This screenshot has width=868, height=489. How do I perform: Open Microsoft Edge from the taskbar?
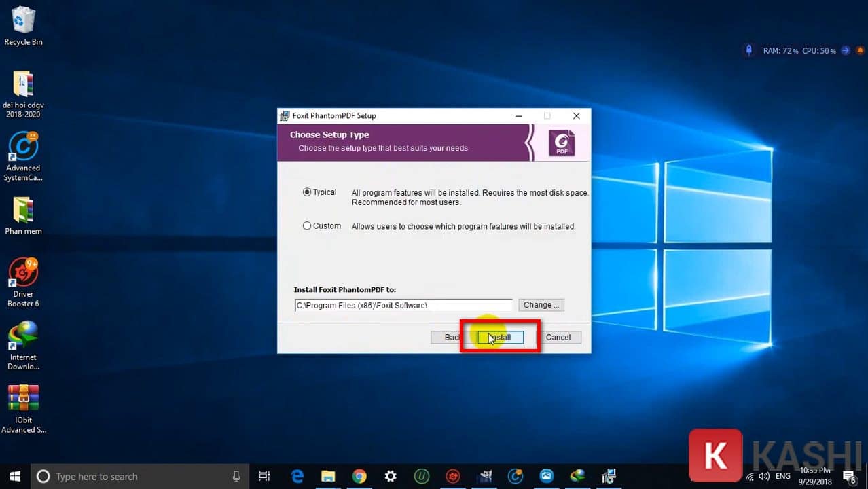[x=297, y=476]
